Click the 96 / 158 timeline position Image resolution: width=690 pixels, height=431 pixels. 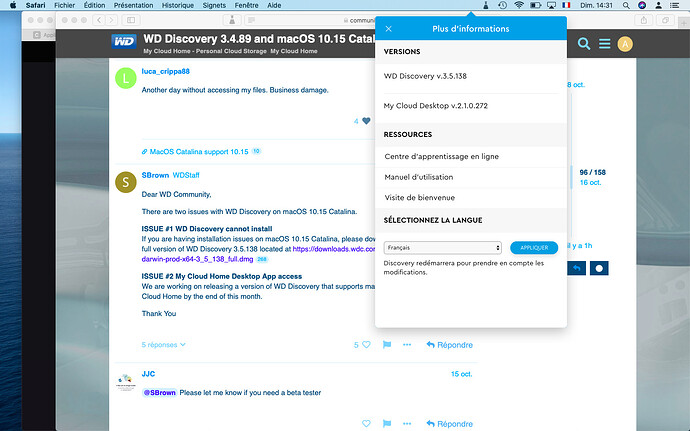[x=592, y=172]
